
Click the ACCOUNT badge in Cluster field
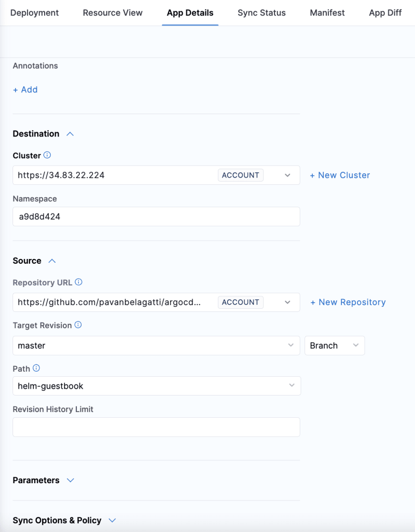coord(240,175)
